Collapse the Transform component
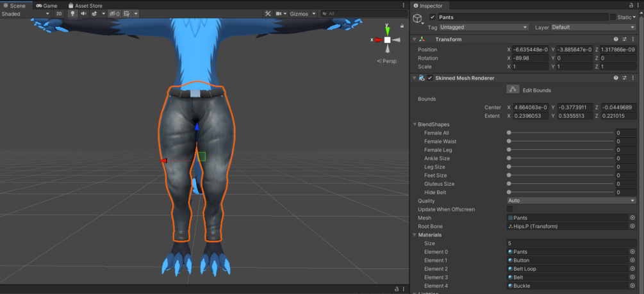Screen dimensions: 644x294 pyautogui.click(x=414, y=40)
